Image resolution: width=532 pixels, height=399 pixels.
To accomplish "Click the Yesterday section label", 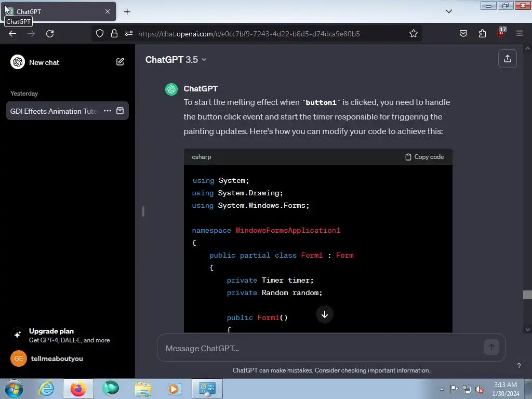I will 24,94.
